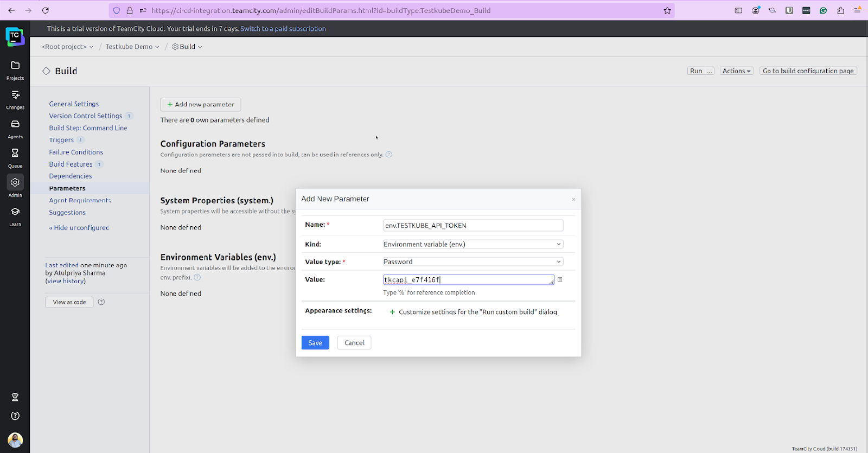Click Hide unconfigured link
Screen dimensions: 868x453
79,228
